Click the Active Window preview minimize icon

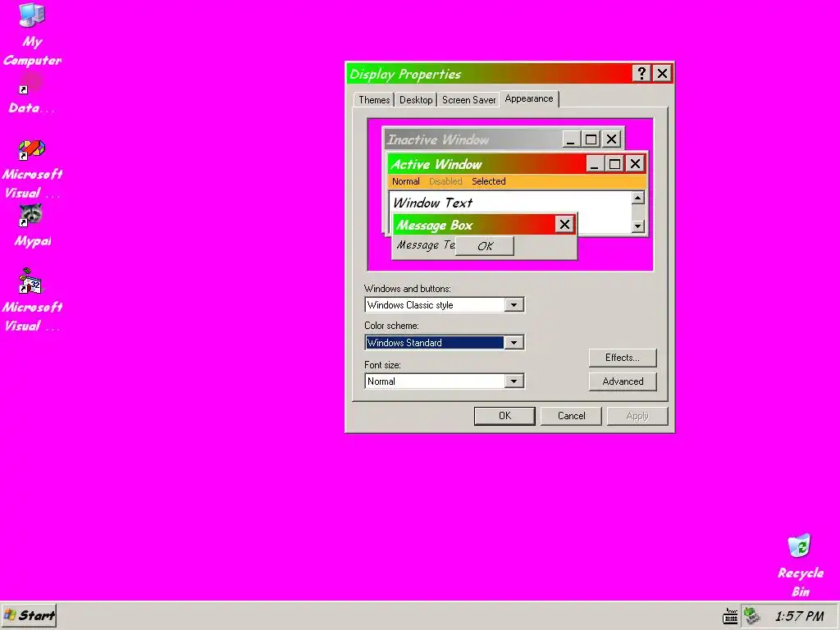(594, 163)
